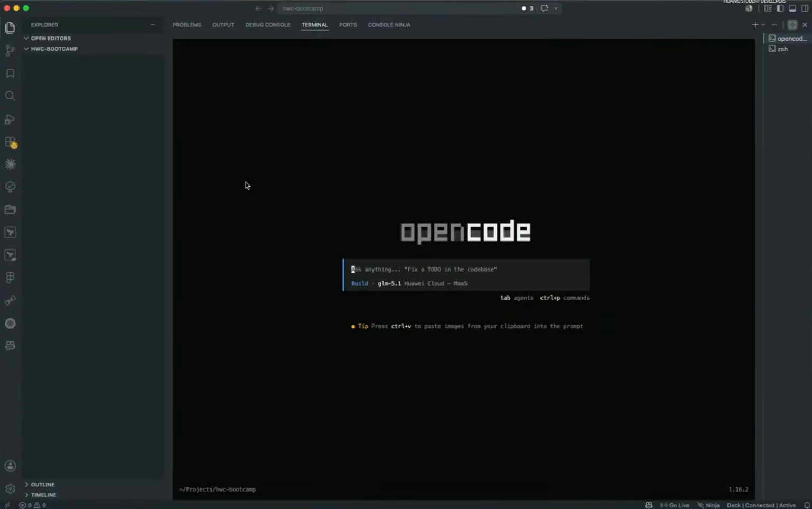Switch to the Problems tab
This screenshot has height=509, width=812.
pos(186,25)
